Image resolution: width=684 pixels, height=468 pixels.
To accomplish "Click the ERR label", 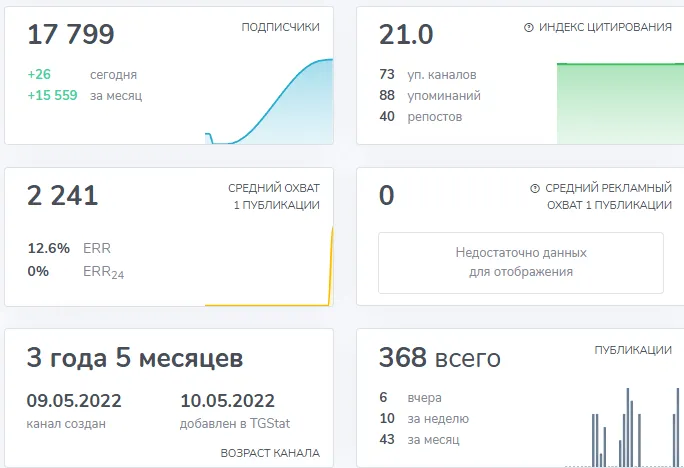I will pos(97,248).
